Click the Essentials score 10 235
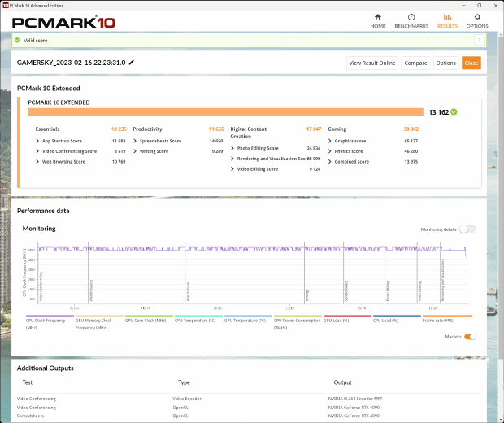The width and height of the screenshot is (504, 423). (119, 129)
